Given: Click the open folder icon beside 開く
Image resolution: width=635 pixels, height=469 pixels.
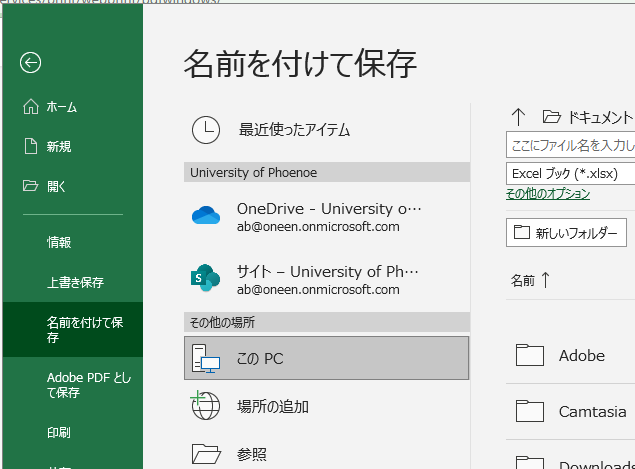Looking at the screenshot, I should pos(30,186).
